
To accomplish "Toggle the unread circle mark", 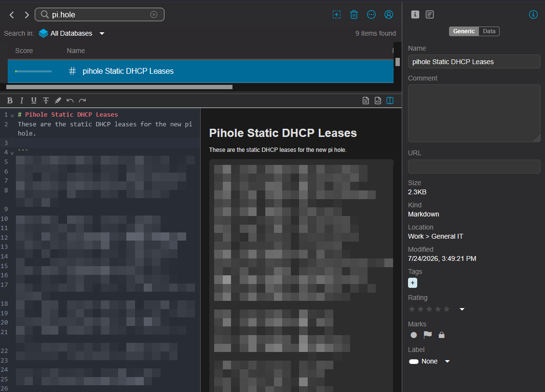I will 414,335.
